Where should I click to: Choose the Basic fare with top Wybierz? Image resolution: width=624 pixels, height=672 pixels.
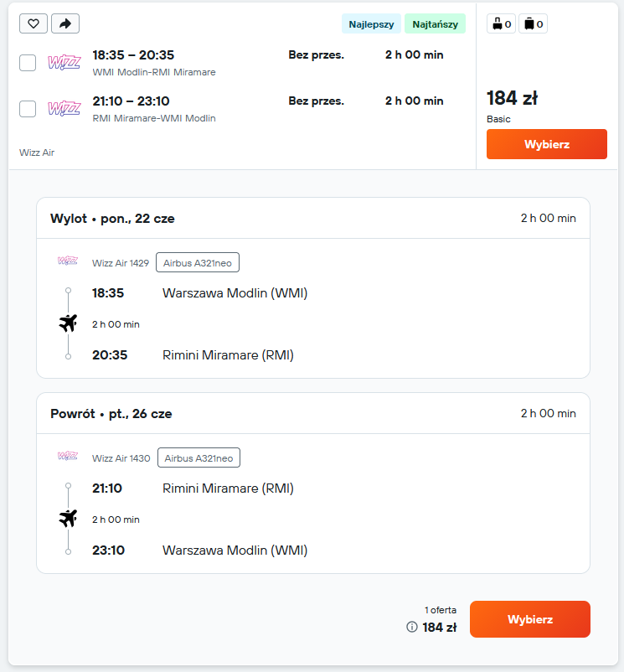[546, 144]
